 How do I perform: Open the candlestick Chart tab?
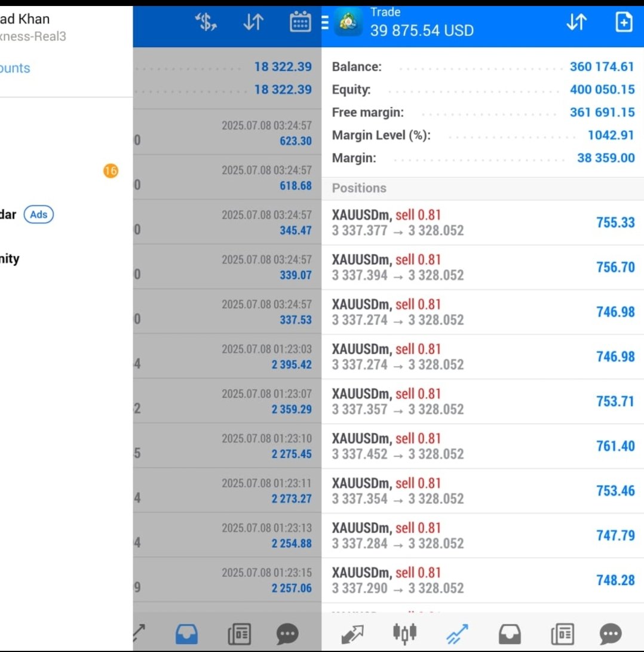click(404, 633)
